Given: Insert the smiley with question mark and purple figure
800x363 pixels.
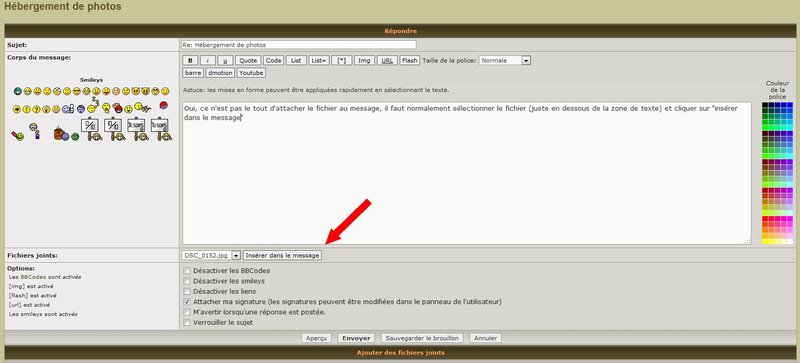Looking at the screenshot, I should (x=34, y=131).
